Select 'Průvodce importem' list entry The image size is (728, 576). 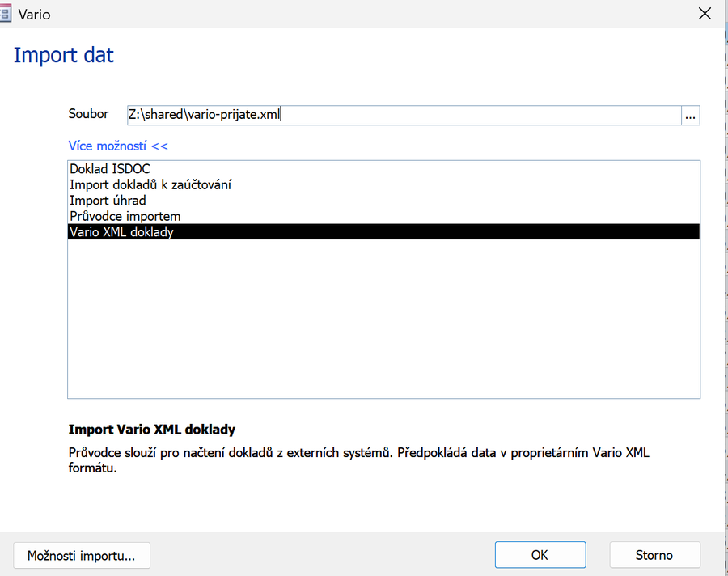(x=383, y=216)
